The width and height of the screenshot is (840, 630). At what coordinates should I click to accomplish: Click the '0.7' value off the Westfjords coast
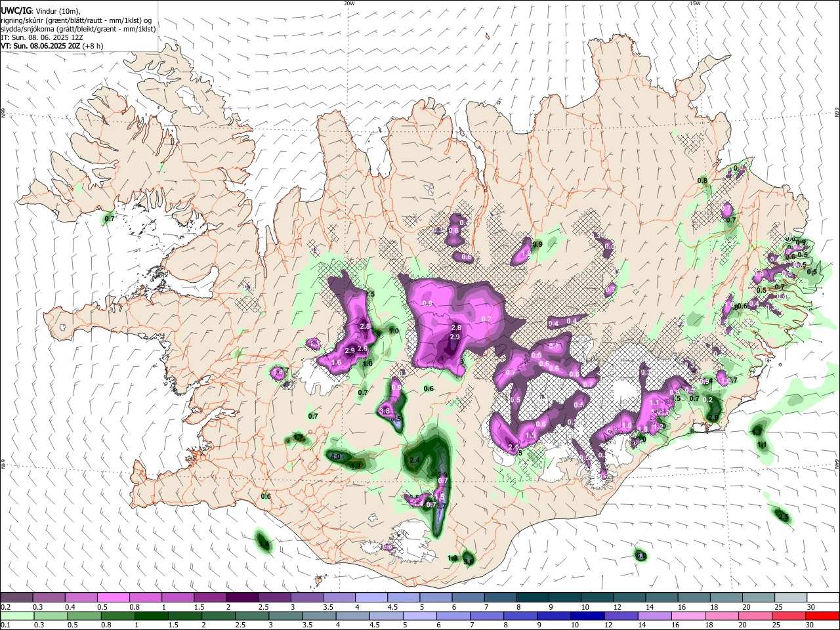coord(110,219)
